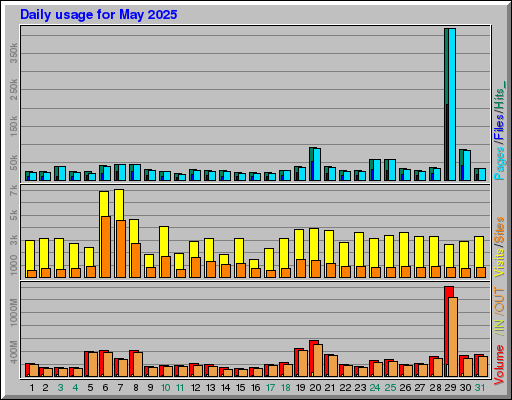Select the day 15 axis label
512x400 pixels.
coord(240,388)
